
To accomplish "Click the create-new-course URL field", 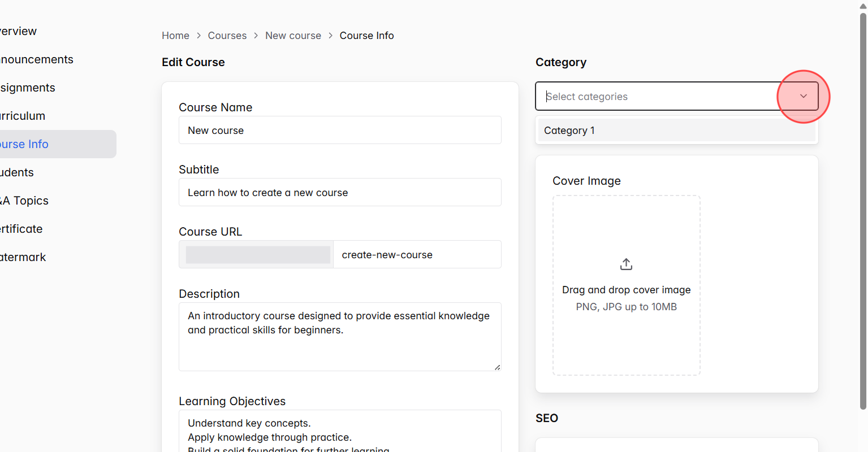I will tap(417, 254).
